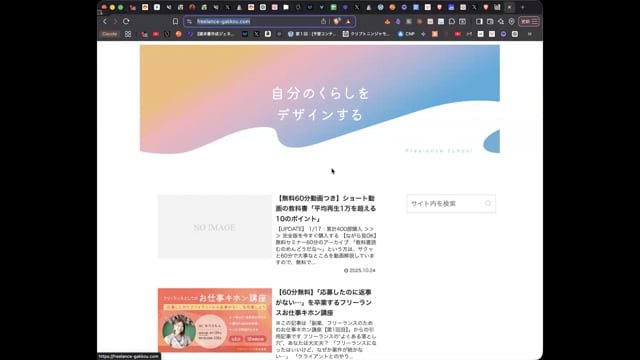The width and height of the screenshot is (640, 360).
Task: Toggle the browser sidebar panel
Action: pyautogui.click(x=479, y=21)
